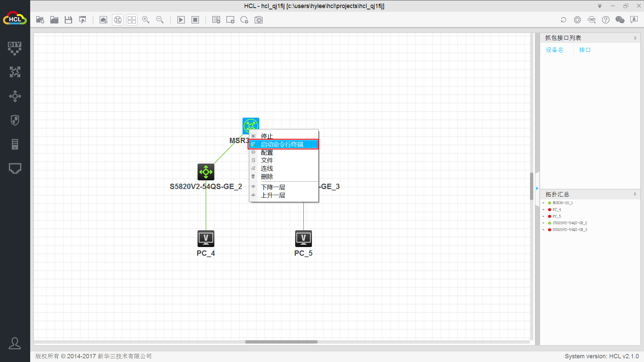This screenshot has width=644, height=362.
Task: Open WeChat contact icon
Action: [x=620, y=20]
